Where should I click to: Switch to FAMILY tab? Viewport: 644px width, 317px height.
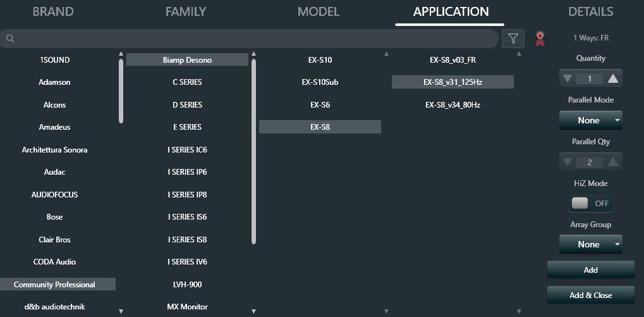tap(186, 11)
